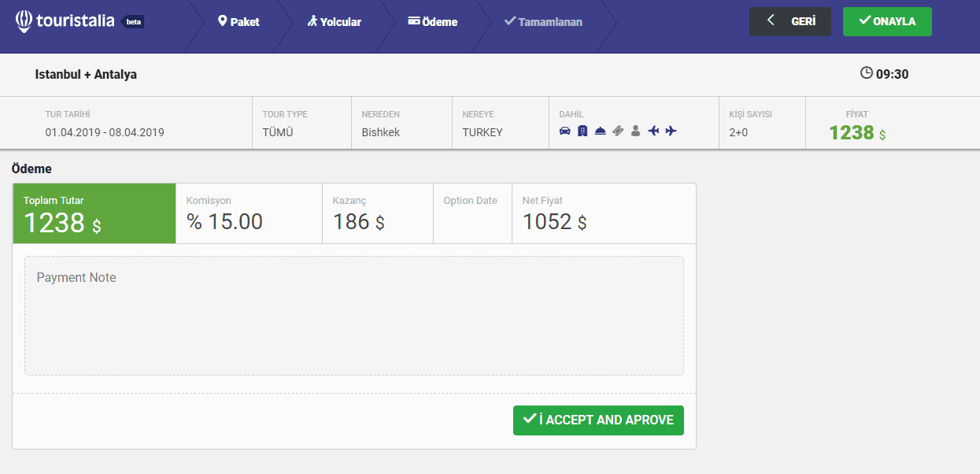
Task: Click the car transfer icon under Dahil
Action: click(x=564, y=131)
